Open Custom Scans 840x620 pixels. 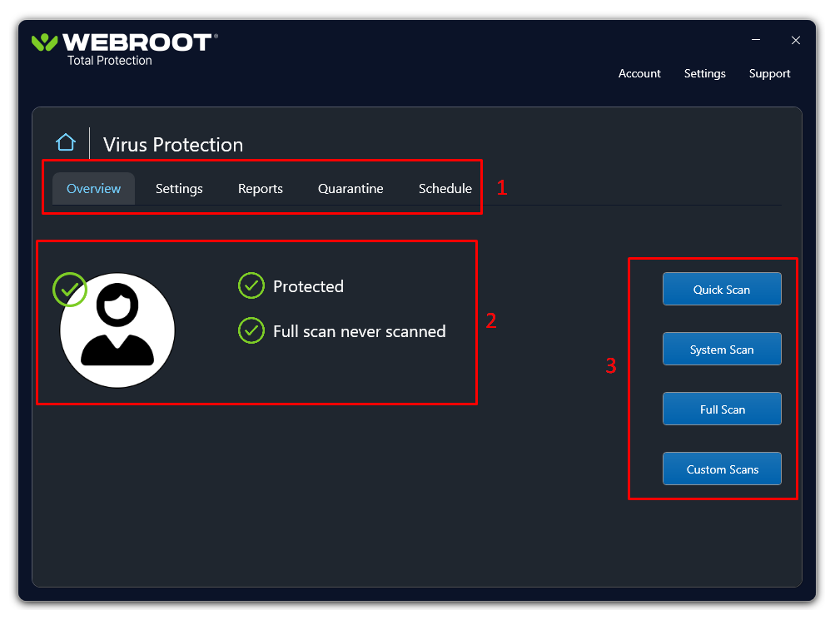click(x=722, y=469)
